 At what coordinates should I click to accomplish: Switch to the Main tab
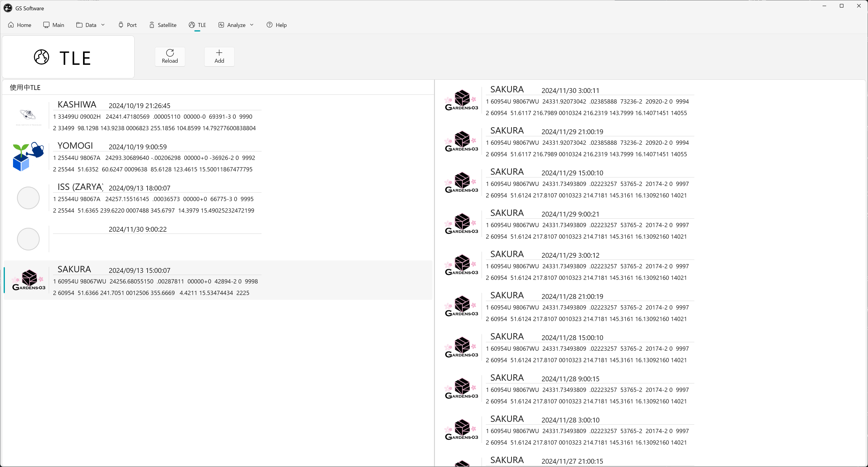pos(54,25)
